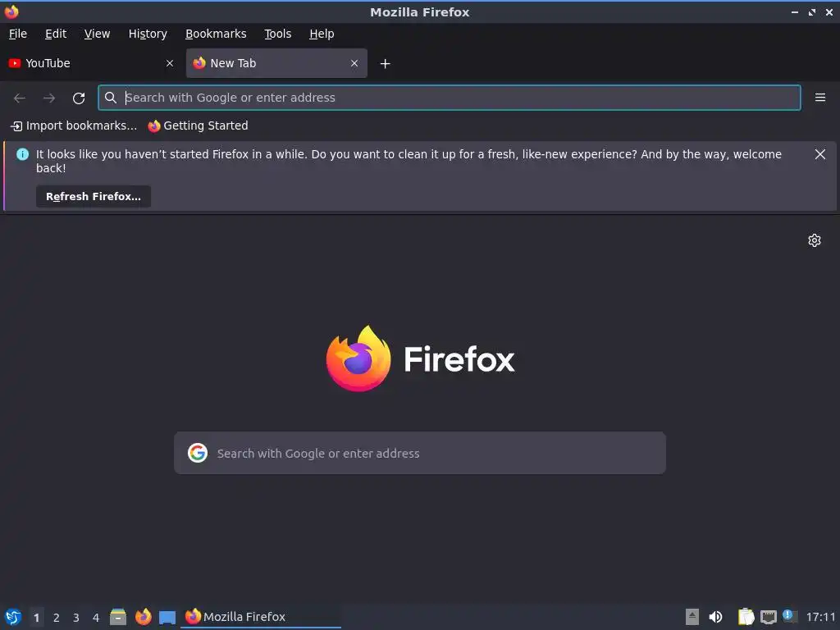This screenshot has width=840, height=630.
Task: Switch to virtual desktop 4
Action: click(x=96, y=618)
